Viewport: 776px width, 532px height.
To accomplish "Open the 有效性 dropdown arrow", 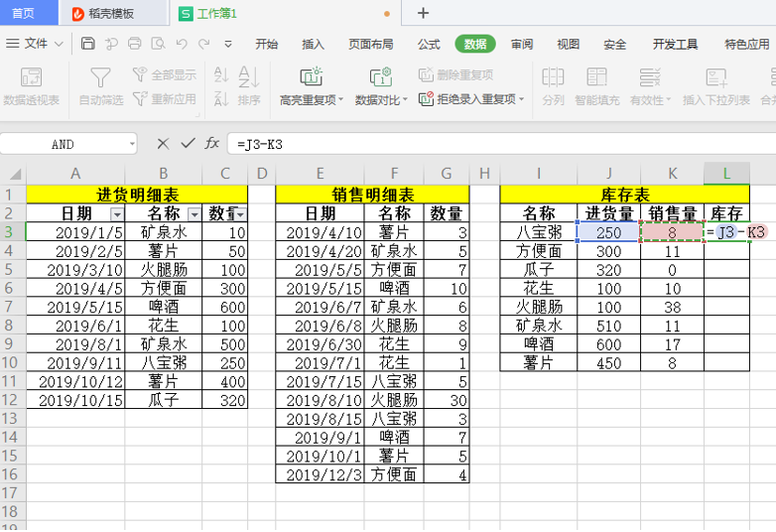I will [669, 100].
